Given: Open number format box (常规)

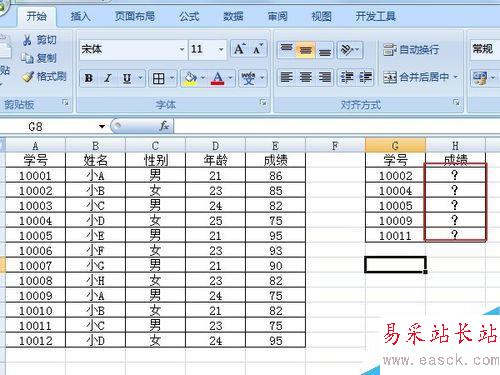Looking at the screenshot, I should pos(485,49).
